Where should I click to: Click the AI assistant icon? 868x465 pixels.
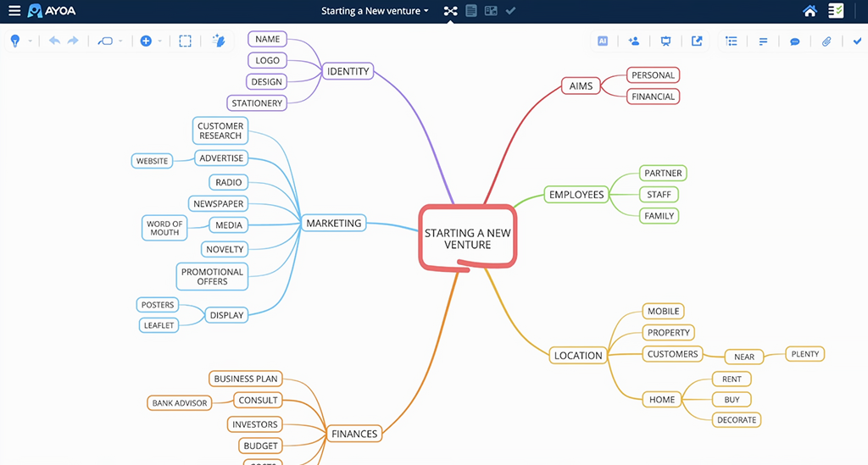pyautogui.click(x=603, y=41)
